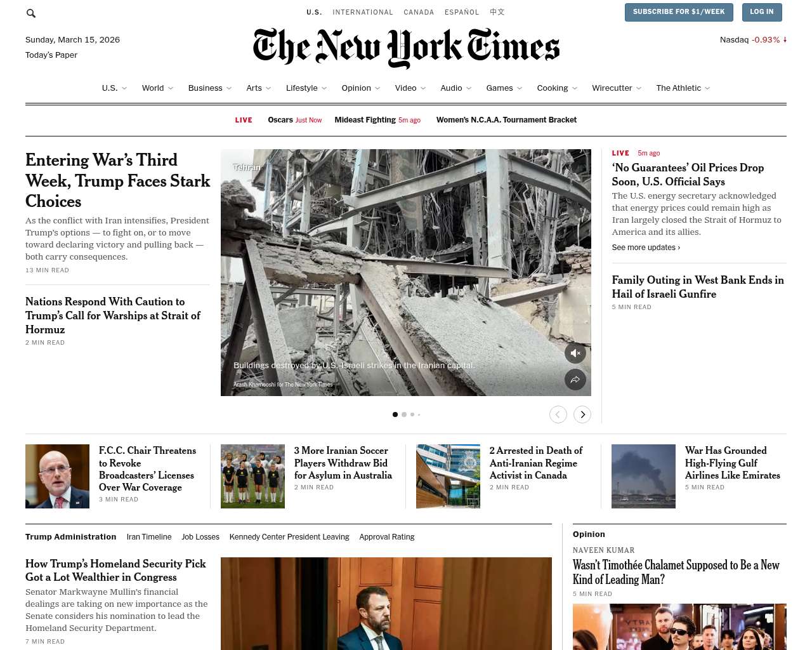The height and width of the screenshot is (650, 812).
Task: Open Chinese edition 中文 link
Action: (x=497, y=12)
